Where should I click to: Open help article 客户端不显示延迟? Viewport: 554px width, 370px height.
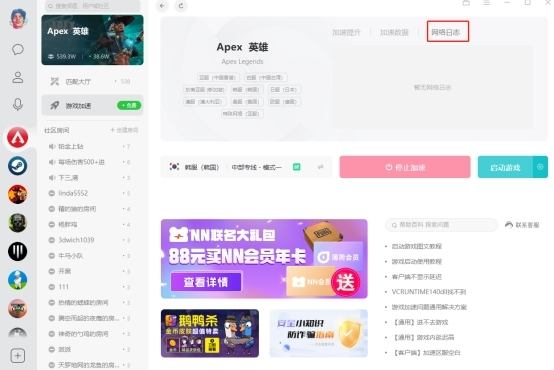click(x=417, y=277)
